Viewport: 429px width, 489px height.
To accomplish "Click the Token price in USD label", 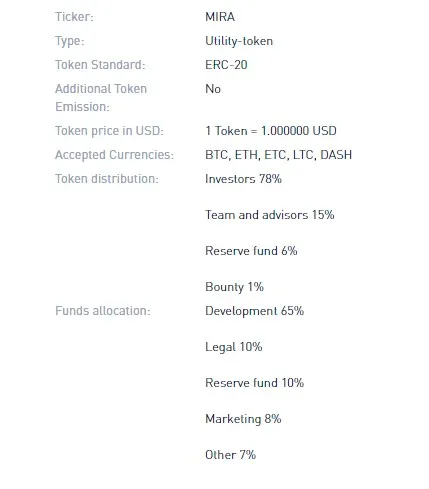I will (109, 131).
